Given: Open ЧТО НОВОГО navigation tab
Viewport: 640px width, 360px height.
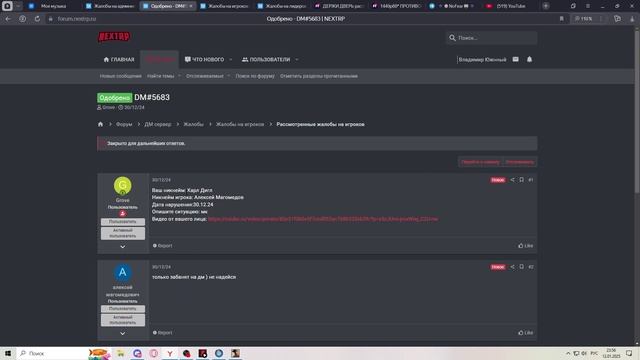Looking at the screenshot, I should click(x=204, y=60).
